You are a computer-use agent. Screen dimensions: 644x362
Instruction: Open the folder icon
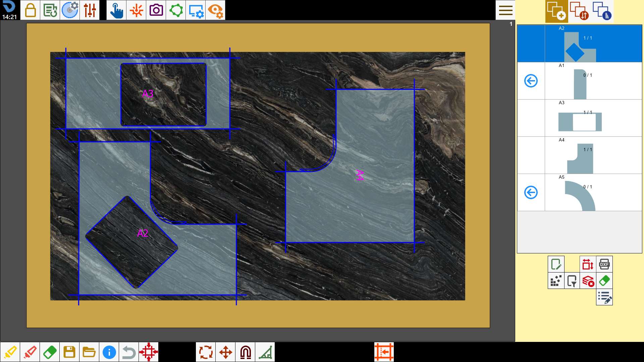[x=89, y=352]
